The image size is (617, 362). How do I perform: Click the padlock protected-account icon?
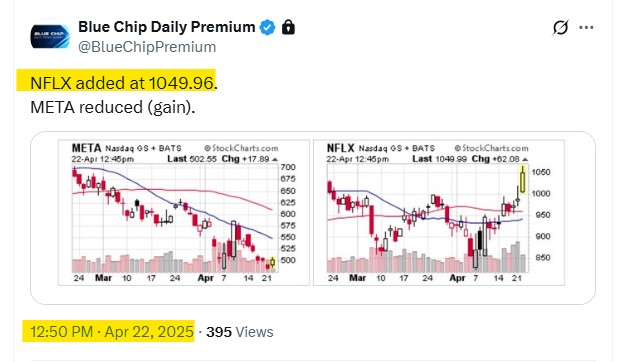click(x=288, y=27)
